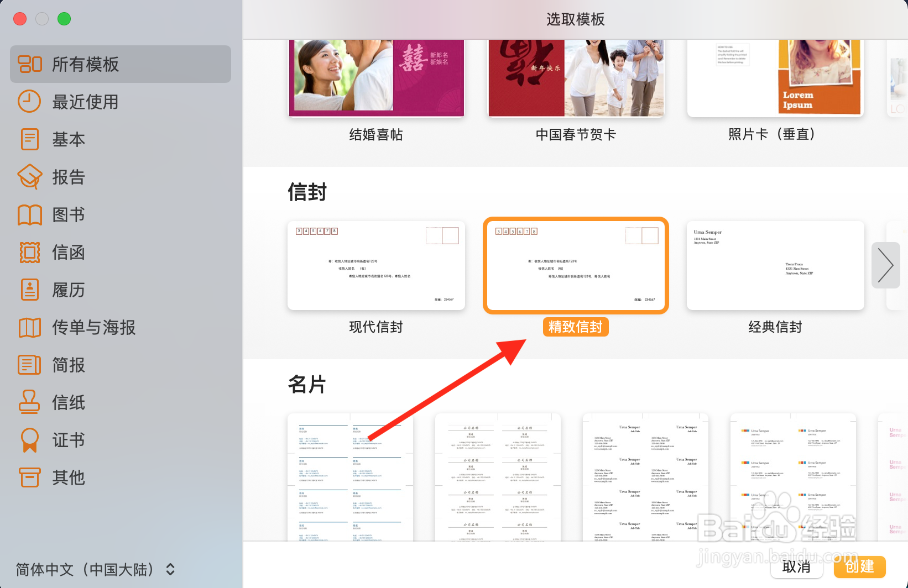Viewport: 908px width, 588px height.
Task: Expand more envelope templates with right arrow
Action: 885,265
